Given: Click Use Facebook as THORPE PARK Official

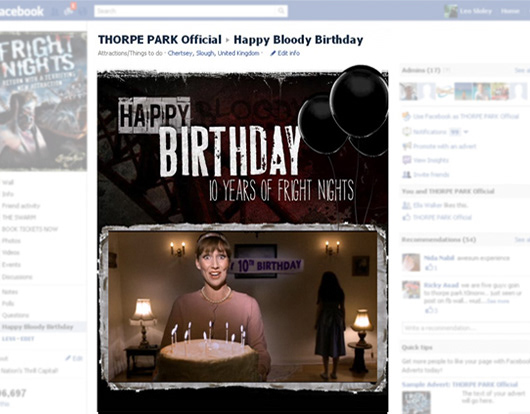Looking at the screenshot, I should [466, 116].
